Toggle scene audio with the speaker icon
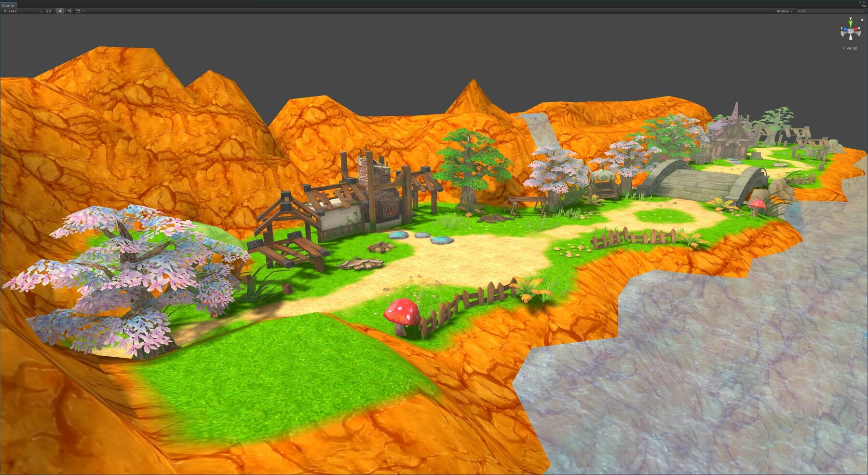Viewport: 868px width, 475px height. tap(69, 11)
